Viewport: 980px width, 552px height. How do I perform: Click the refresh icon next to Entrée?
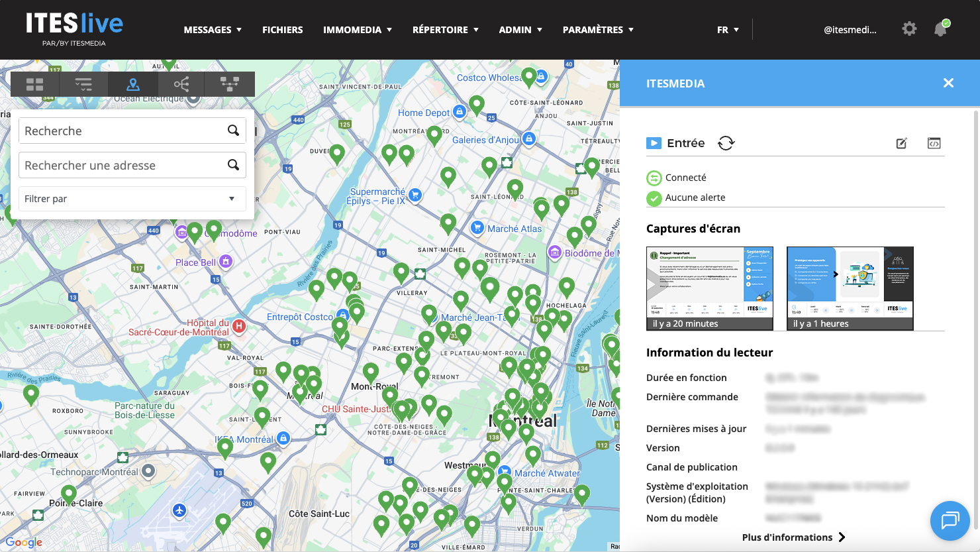coord(726,143)
